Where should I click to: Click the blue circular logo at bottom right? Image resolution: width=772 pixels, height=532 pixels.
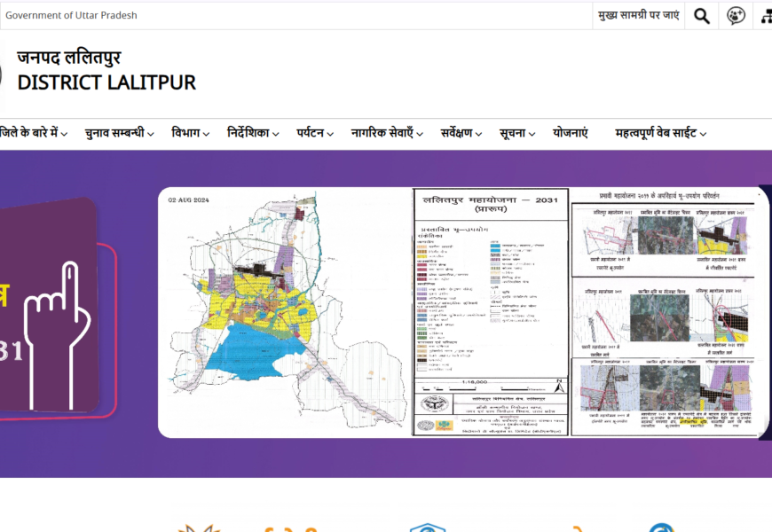(660, 528)
